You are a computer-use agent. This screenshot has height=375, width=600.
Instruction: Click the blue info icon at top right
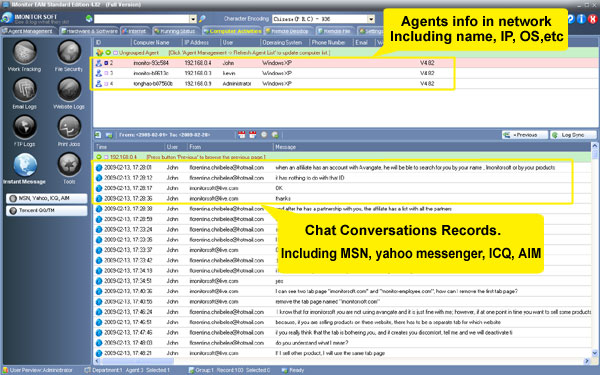(581, 19)
